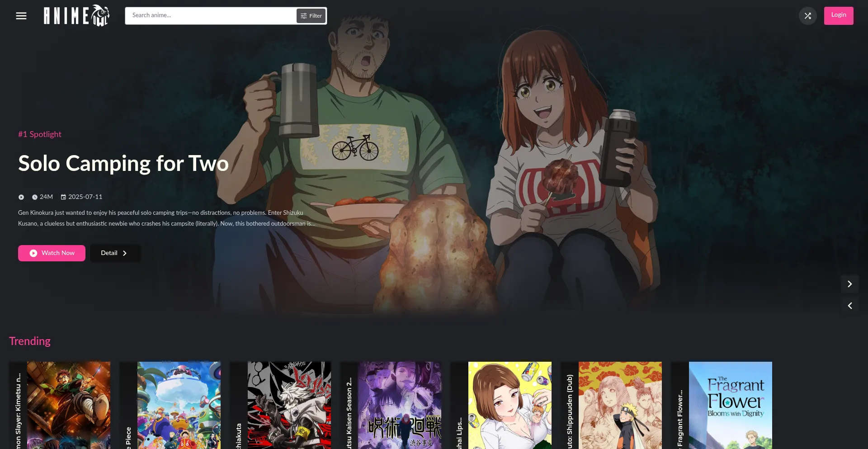Click the AnimeOwl logo

click(x=76, y=16)
